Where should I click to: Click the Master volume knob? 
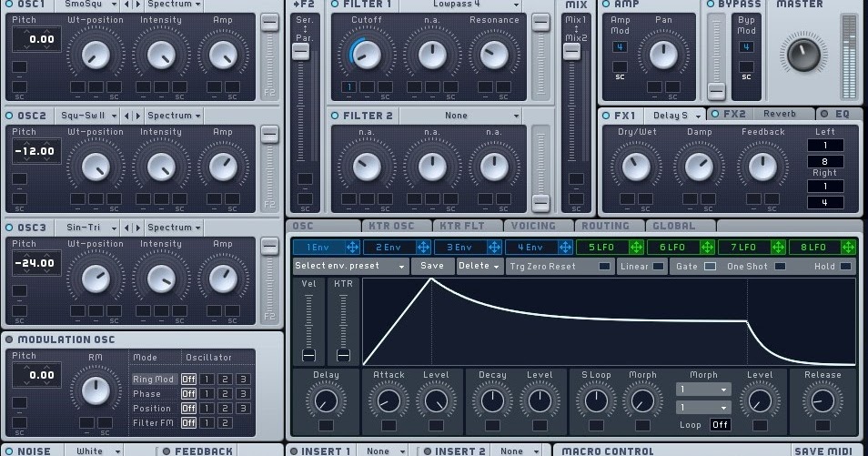[803, 55]
